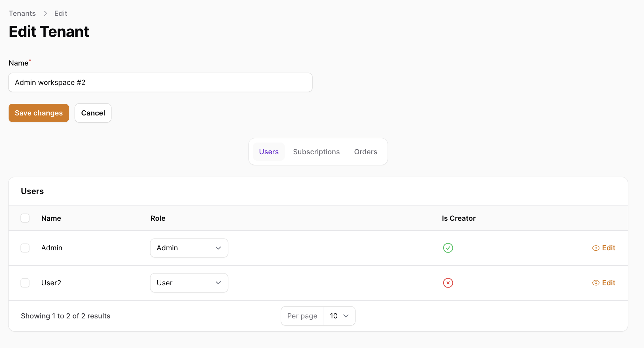644x348 pixels.
Task: Switch to the Subscriptions tab
Action: pos(316,151)
